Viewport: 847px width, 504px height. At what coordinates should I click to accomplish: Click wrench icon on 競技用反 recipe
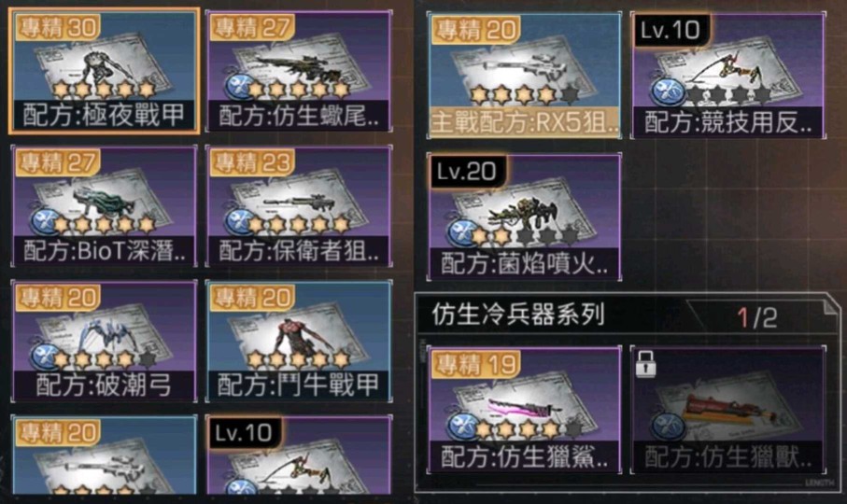point(667,92)
